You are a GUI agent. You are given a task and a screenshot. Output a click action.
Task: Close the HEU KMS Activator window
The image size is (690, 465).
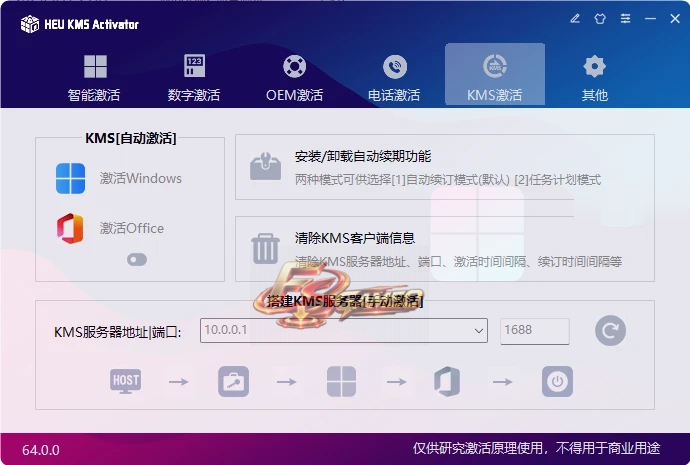[675, 18]
